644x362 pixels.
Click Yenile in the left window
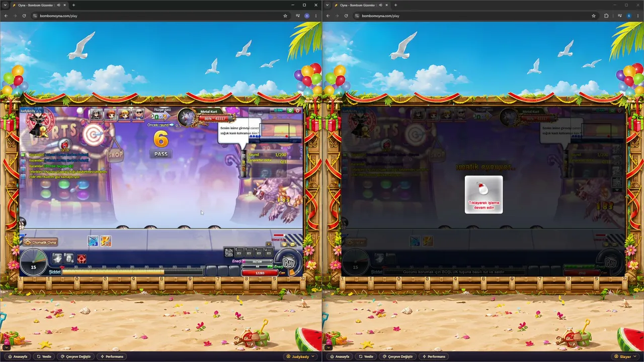pyautogui.click(x=44, y=356)
